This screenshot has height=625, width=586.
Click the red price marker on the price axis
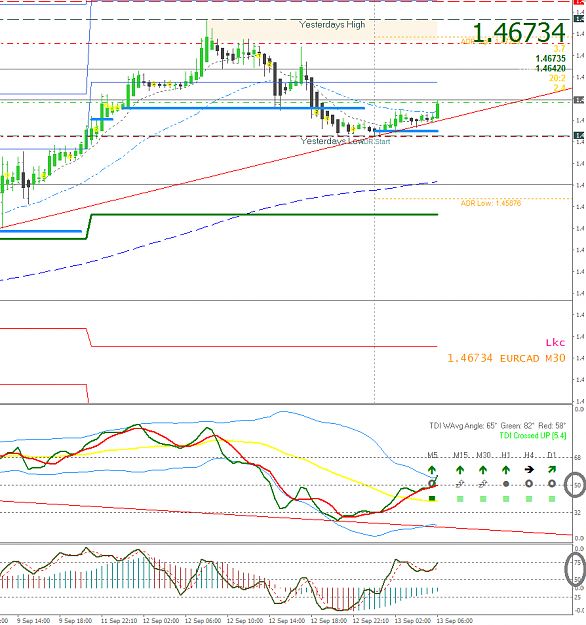579,2
